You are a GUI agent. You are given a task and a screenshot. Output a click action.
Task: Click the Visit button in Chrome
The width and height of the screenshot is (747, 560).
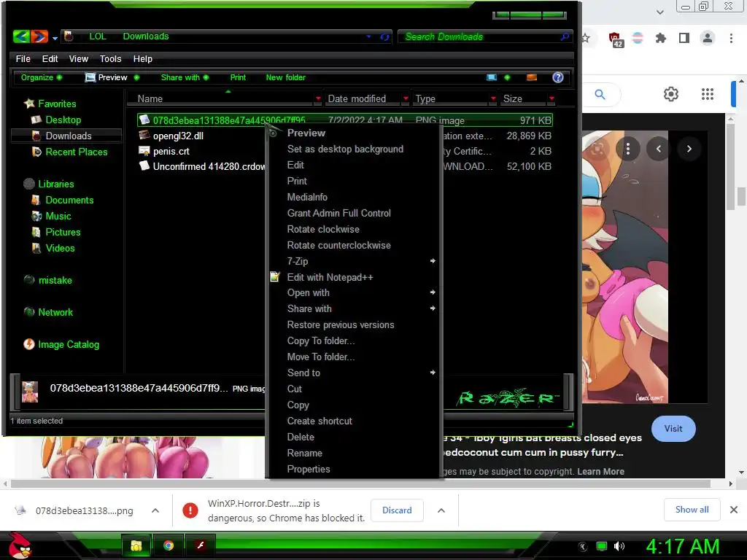[x=673, y=429]
